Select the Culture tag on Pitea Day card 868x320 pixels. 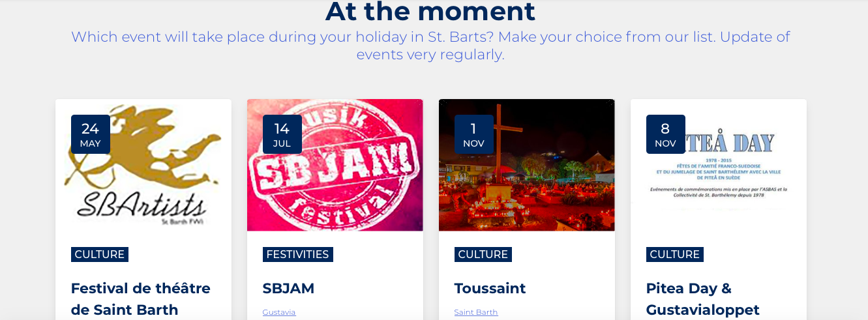(x=674, y=254)
